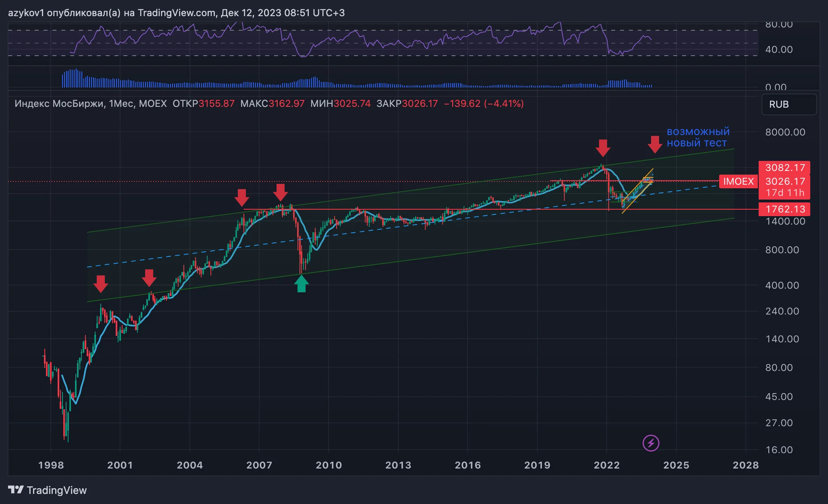Screen dimensions: 828x504
Task: Click the 27.00 price axis label
Action: coord(779,423)
